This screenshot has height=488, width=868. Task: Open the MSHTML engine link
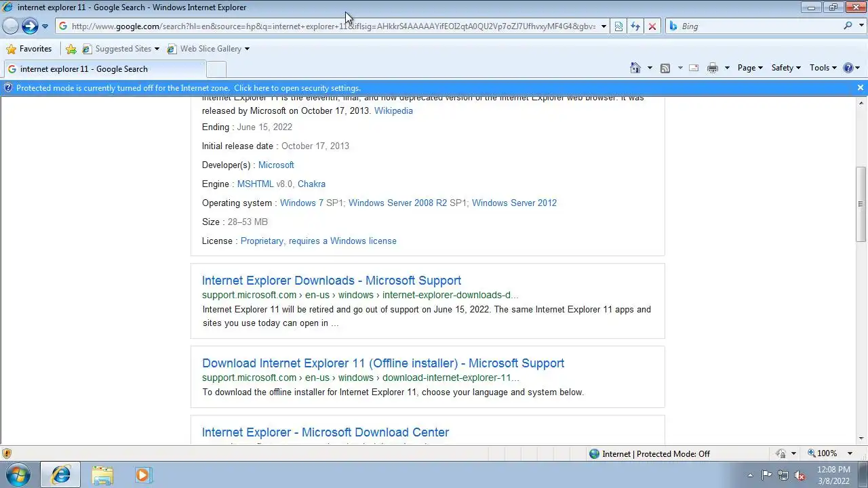point(256,184)
